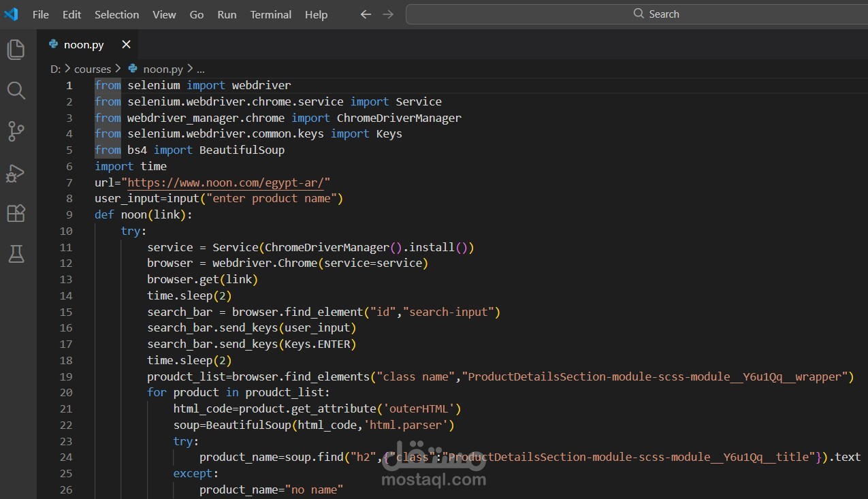Open the Help menu

pos(316,14)
